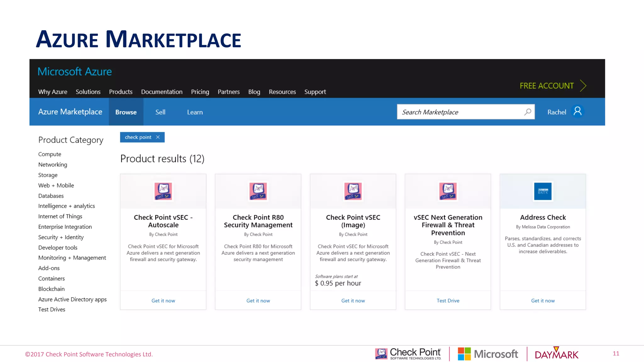
Task: Get it now for vSEC Autoscale
Action: click(163, 300)
